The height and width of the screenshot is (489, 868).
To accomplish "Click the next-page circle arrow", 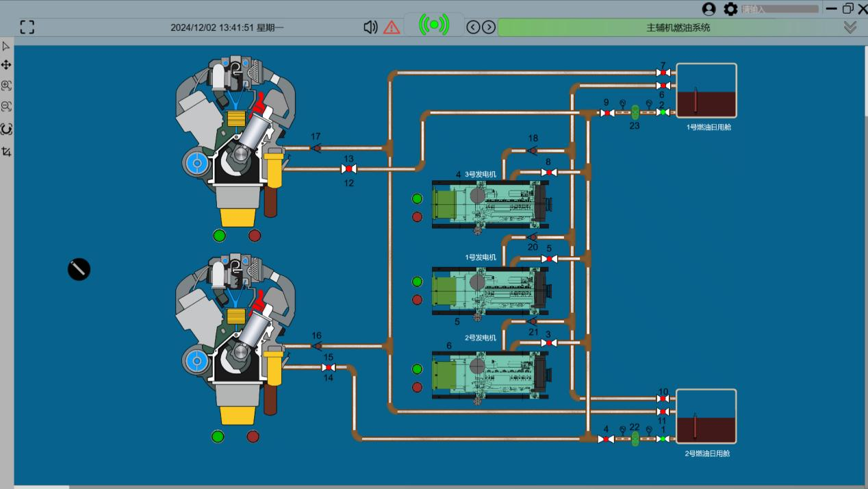I will tap(487, 27).
